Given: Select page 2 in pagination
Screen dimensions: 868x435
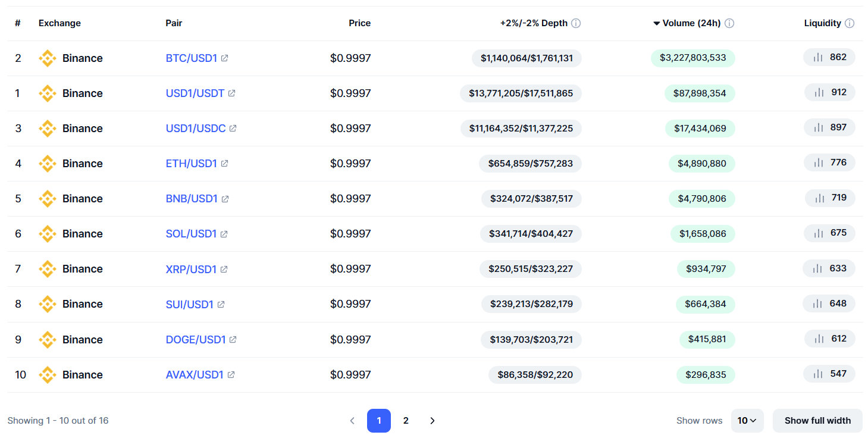Looking at the screenshot, I should pyautogui.click(x=406, y=421).
